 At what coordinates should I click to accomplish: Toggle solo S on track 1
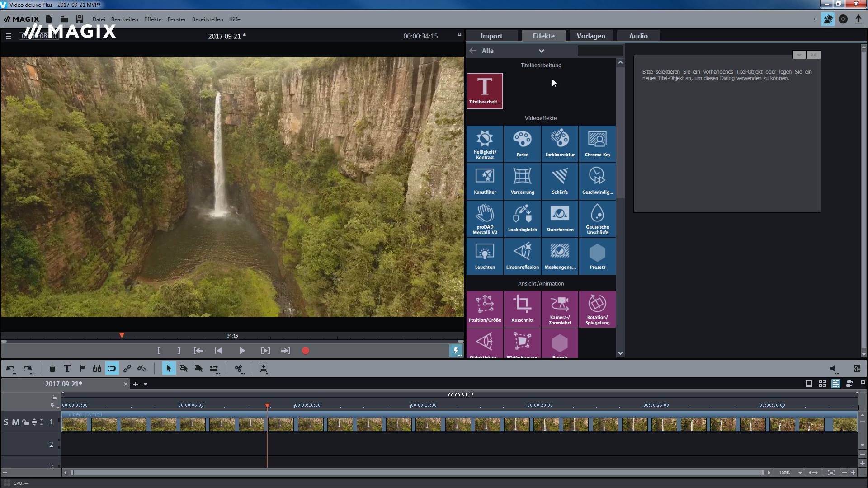point(6,422)
